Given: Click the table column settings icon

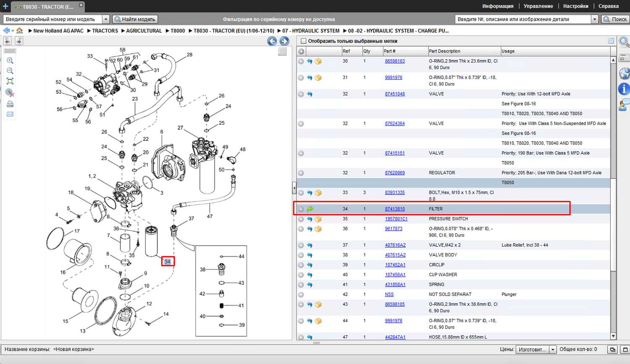Looking at the screenshot, I should point(611,41).
